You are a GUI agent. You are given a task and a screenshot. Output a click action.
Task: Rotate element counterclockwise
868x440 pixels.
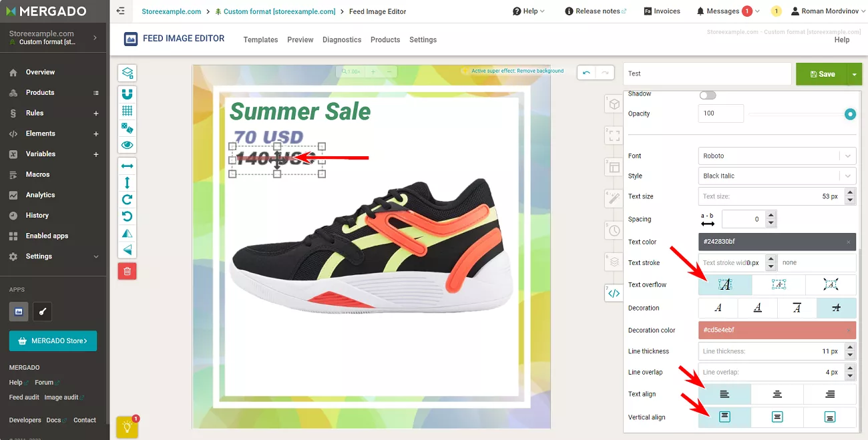point(127,216)
